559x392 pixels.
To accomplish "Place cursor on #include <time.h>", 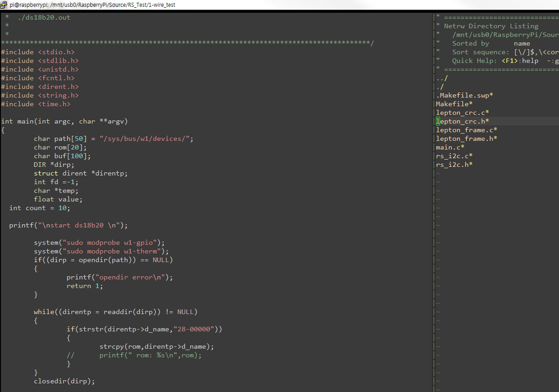I will pyautogui.click(x=36, y=104).
